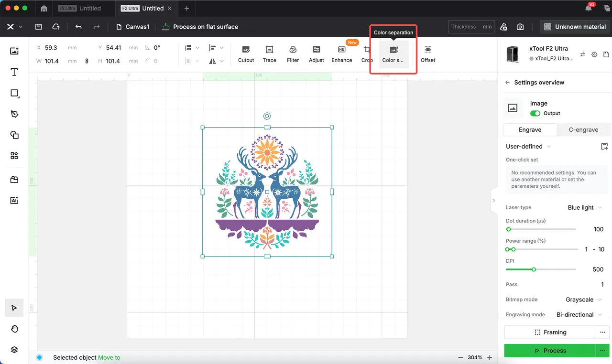Click the camera icon in top bar
The height and width of the screenshot is (364, 612).
click(x=520, y=27)
